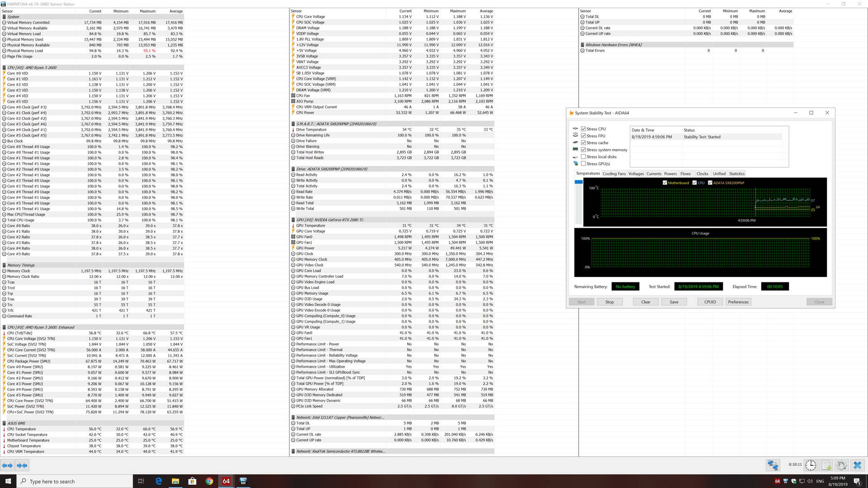The width and height of the screenshot is (868, 488).
Task: Uncheck the Stress cache checkbox
Action: 583,143
